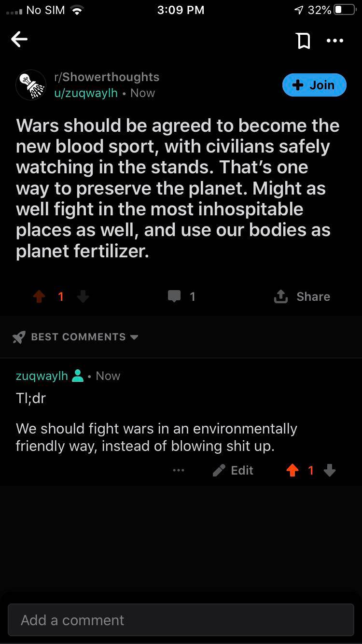This screenshot has width=362, height=644.
Task: Open the r/Showerthoughts subreddit link
Action: tap(106, 77)
